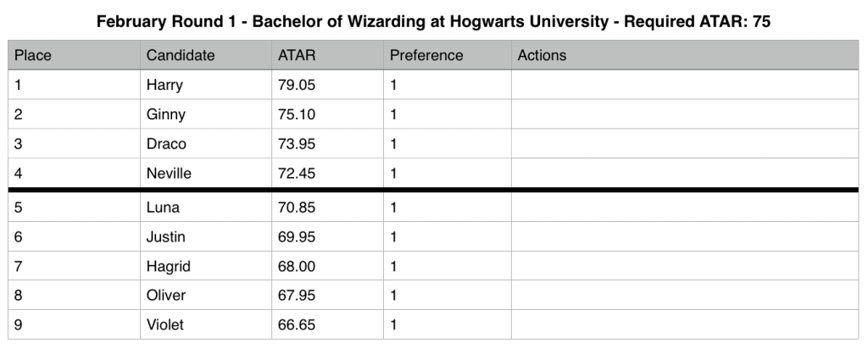Click the candidate cell for Luna
868x349 pixels.
(163, 208)
